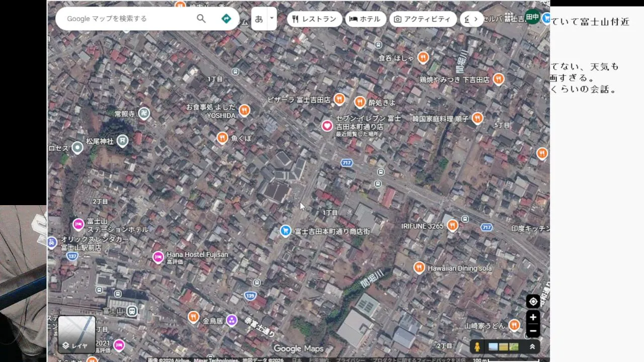Image resolution: width=644 pixels, height=362 pixels.
Task: Click the 富士吉田本町通り商店街 label text
Action: 332,231
